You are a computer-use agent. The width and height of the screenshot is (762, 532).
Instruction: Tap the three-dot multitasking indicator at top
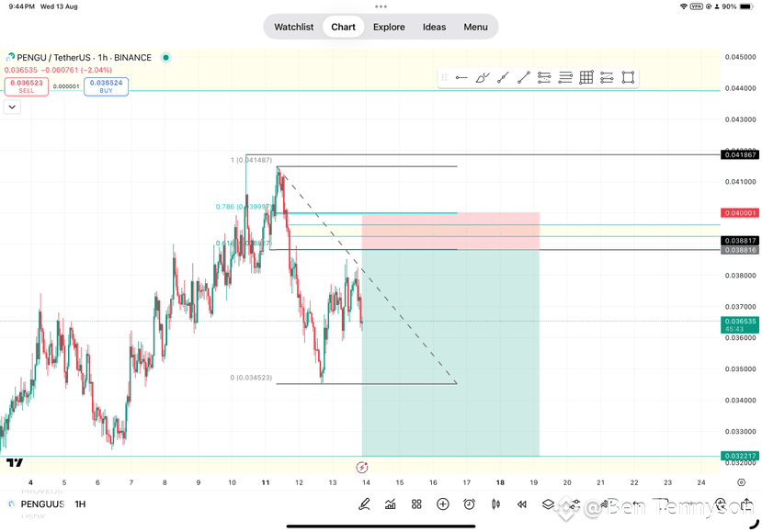coord(381,6)
